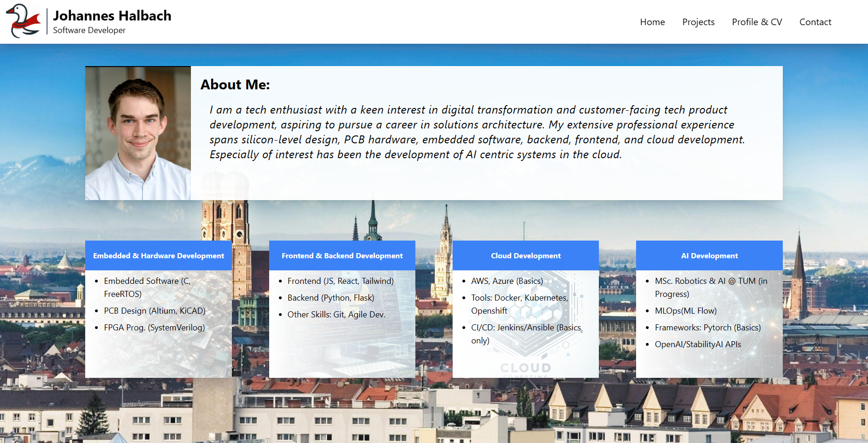868x443 pixels.
Task: Click PCB Design (Altium, KiCAD) item
Action: (x=155, y=311)
